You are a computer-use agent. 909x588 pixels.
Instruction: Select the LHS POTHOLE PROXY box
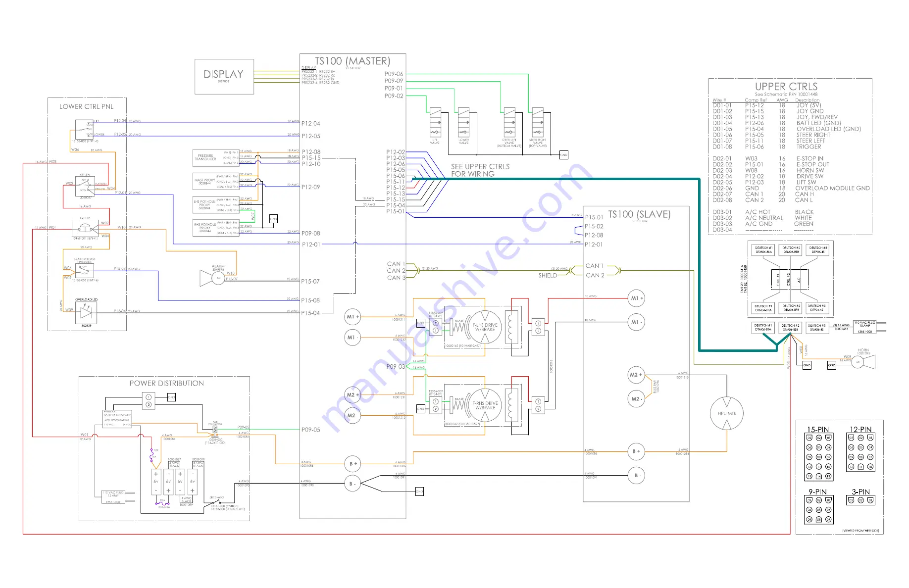[x=216, y=205]
